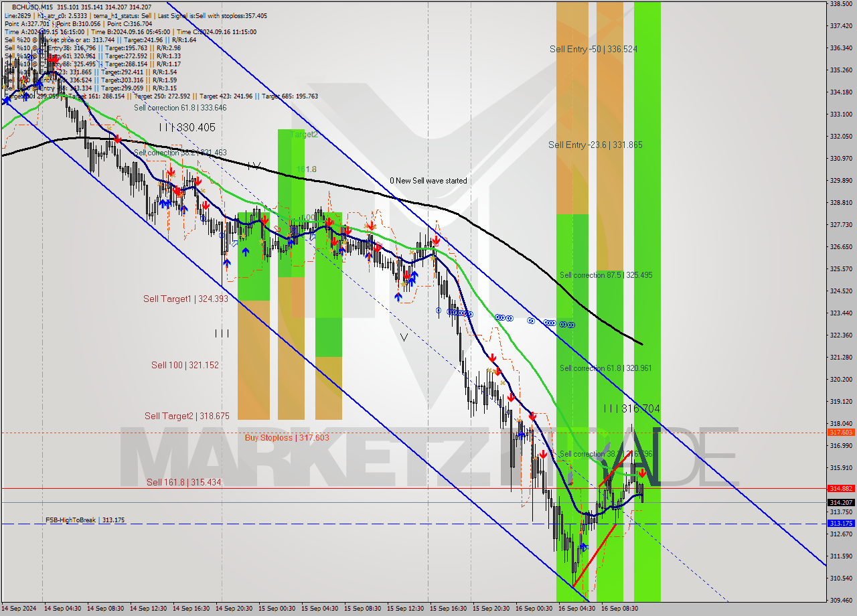The width and height of the screenshot is (857, 616).
Task: Click the 333.100 price axis value
Action: pyautogui.click(x=840, y=114)
